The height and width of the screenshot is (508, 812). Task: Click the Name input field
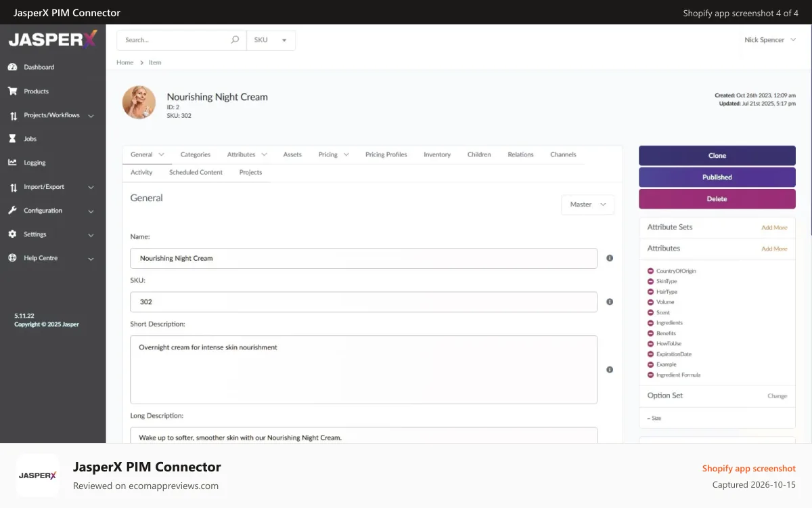[x=363, y=258]
